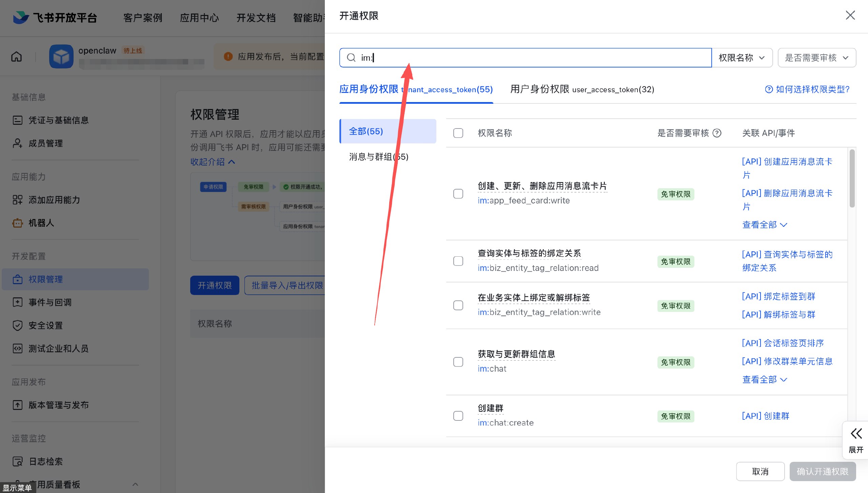Click question mark next to 是否需要审核 header
The height and width of the screenshot is (493, 868).
point(717,133)
